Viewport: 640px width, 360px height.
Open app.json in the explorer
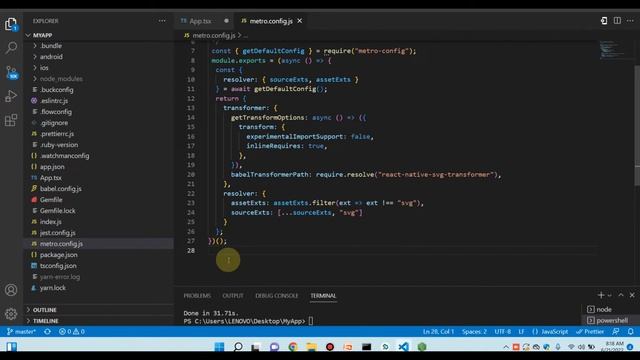52,167
